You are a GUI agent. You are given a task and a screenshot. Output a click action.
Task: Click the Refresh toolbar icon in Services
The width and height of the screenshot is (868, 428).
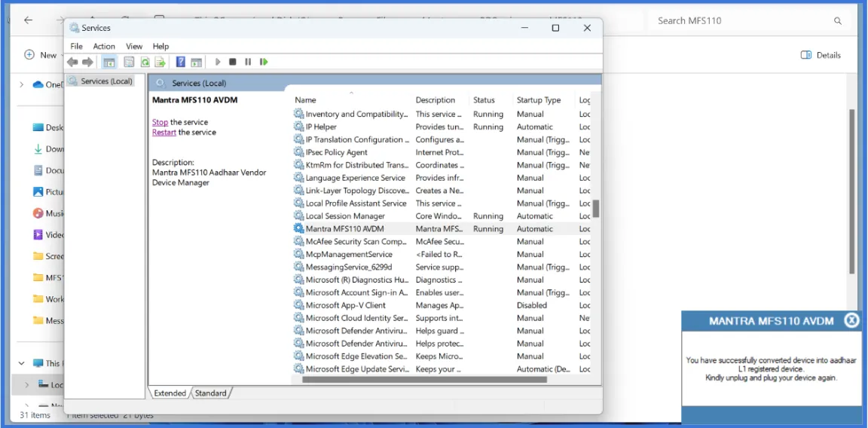[x=145, y=62]
